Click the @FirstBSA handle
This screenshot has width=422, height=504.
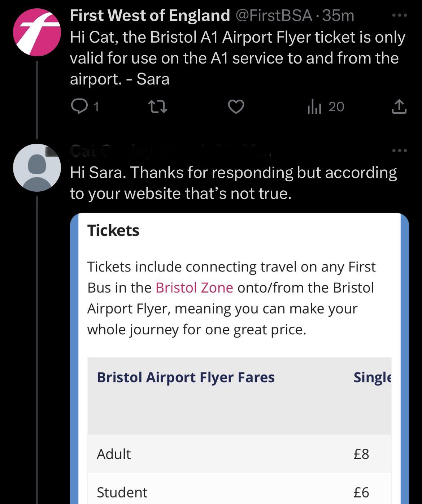(273, 16)
